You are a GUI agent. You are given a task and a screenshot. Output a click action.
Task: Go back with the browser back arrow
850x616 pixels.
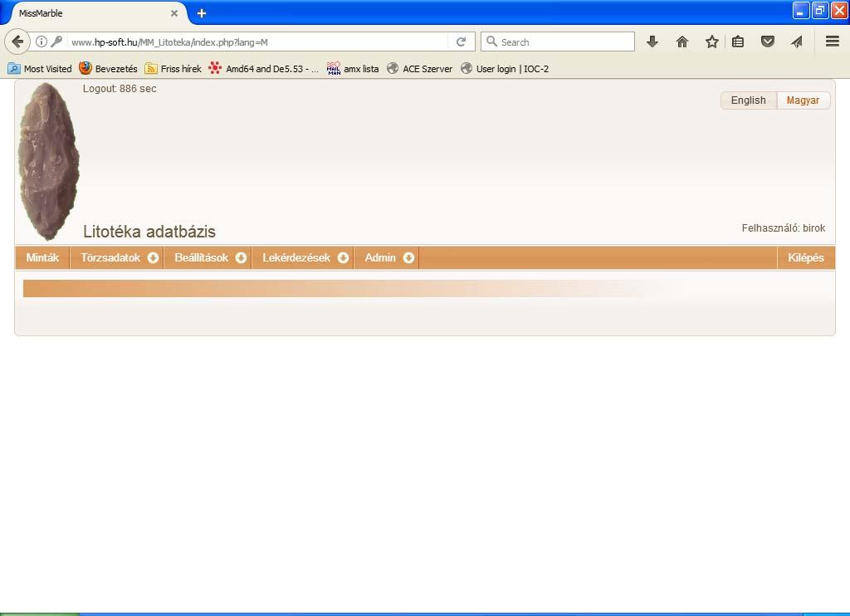point(17,42)
